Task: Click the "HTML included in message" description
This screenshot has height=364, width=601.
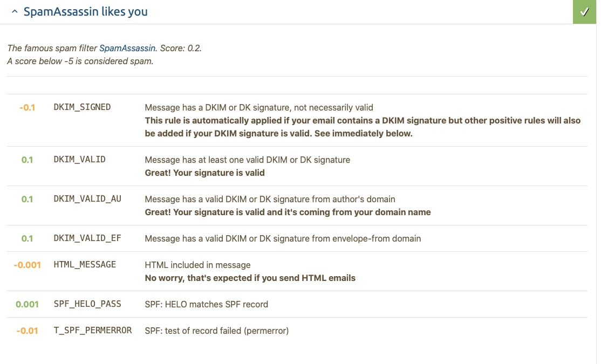Action: pyautogui.click(x=197, y=265)
